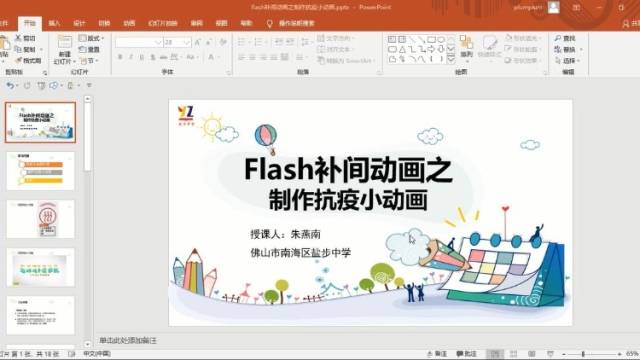The width and height of the screenshot is (640, 360).
Task: Open the 选择 select dropdown
Action: click(567, 60)
